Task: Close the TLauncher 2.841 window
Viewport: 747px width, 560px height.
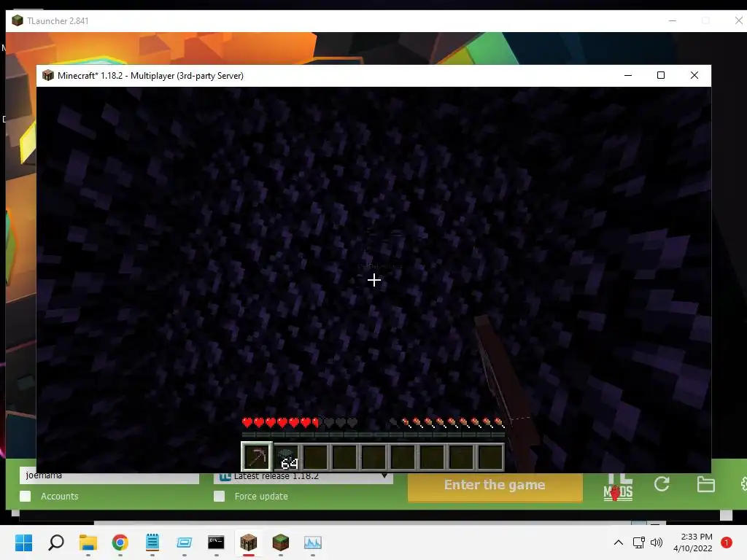Action: (738, 20)
